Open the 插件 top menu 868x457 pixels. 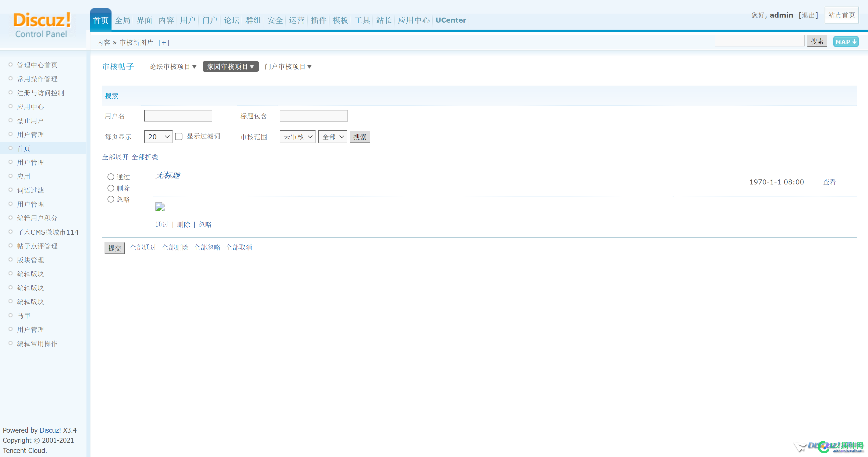pos(319,20)
